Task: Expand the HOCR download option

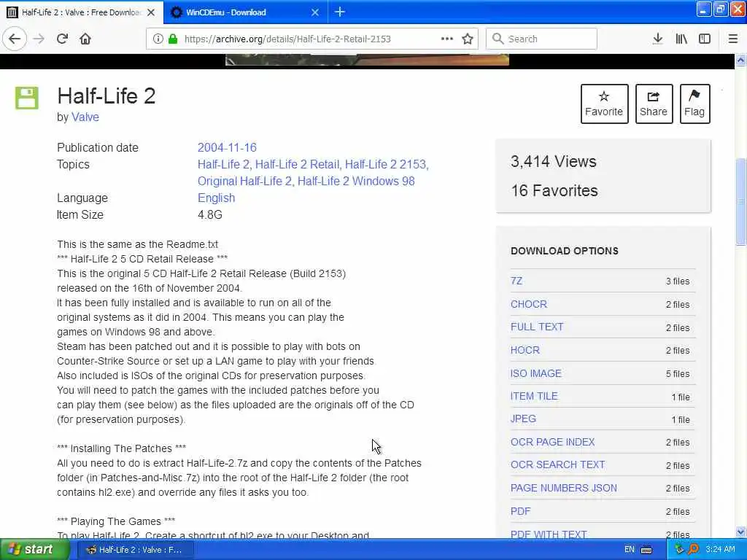Action: click(525, 350)
